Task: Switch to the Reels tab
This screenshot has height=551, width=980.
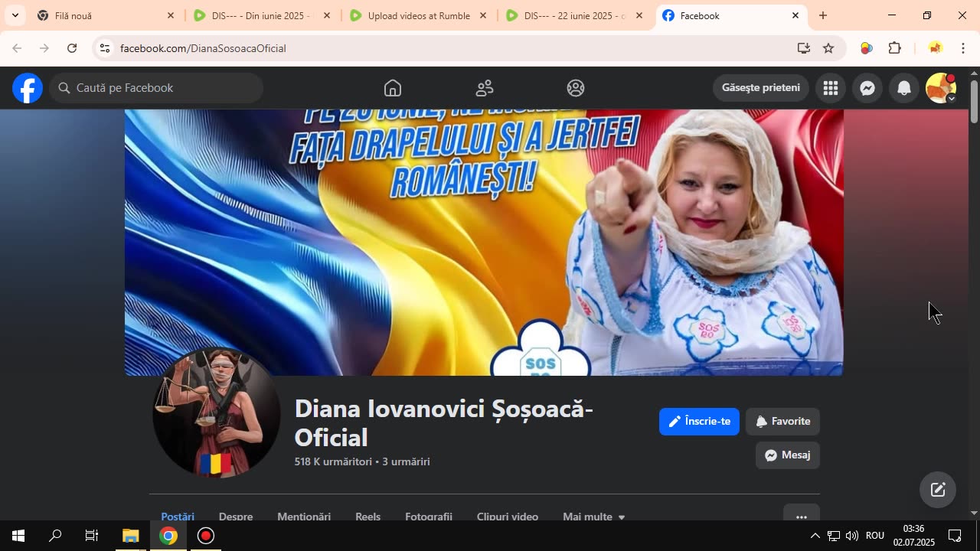Action: [367, 517]
